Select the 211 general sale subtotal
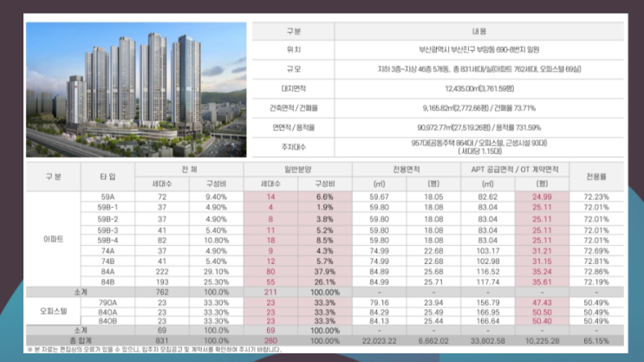The width and height of the screenshot is (644, 362). [x=270, y=292]
